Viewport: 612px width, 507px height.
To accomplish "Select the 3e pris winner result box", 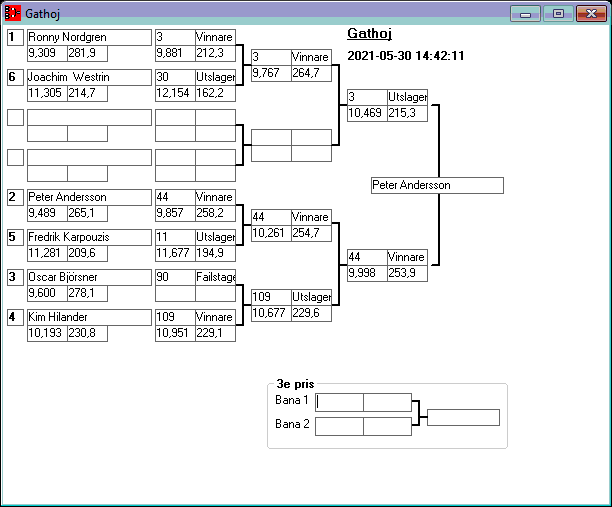I will [x=463, y=417].
